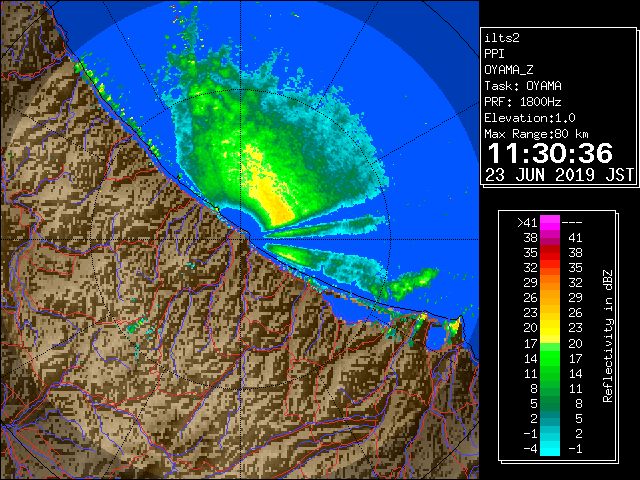Click the ilts2 label in info box
Image resolution: width=640 pixels, height=480 pixels.
(502, 38)
